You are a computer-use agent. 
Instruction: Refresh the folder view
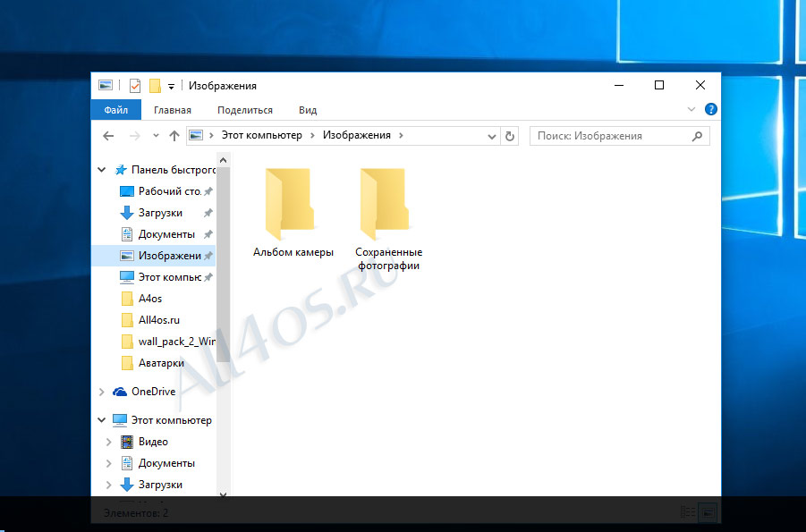[509, 136]
